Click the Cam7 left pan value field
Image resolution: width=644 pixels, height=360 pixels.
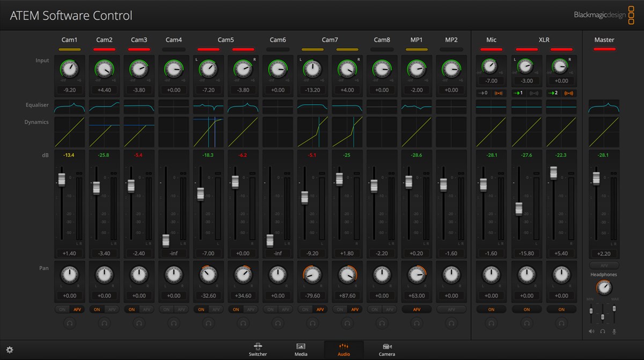(312, 296)
